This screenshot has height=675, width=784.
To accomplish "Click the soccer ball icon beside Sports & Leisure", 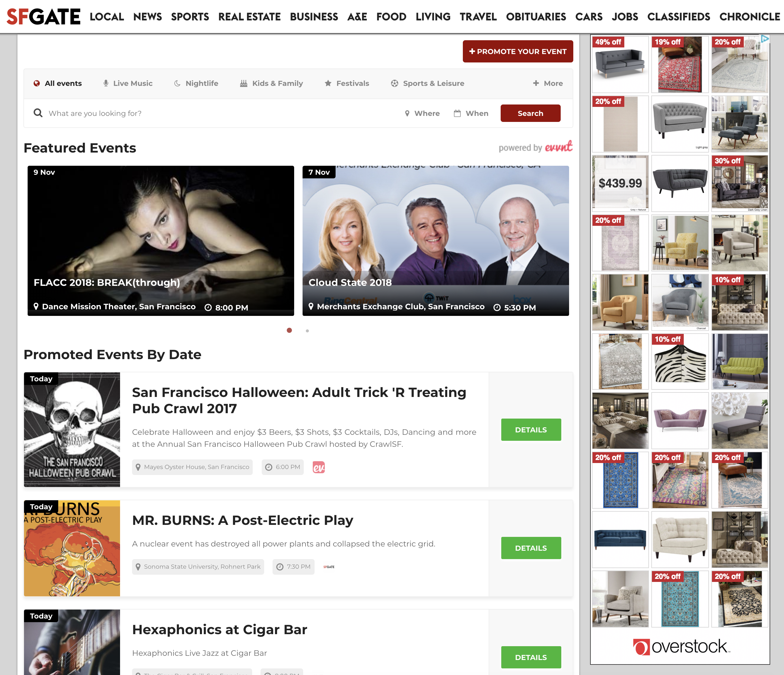I will tap(395, 83).
